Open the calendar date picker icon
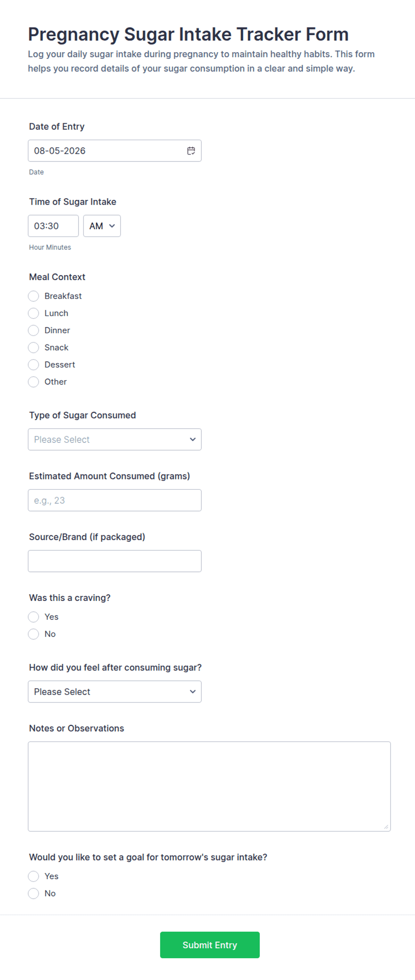Image resolution: width=415 pixels, height=980 pixels. (x=191, y=151)
